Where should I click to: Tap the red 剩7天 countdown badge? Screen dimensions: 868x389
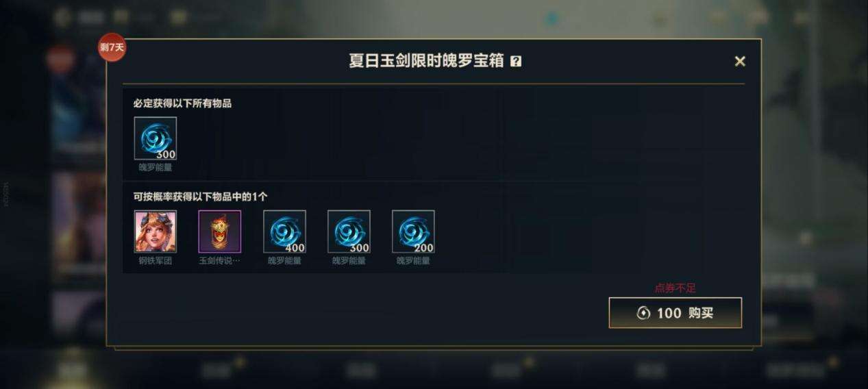coord(112,47)
